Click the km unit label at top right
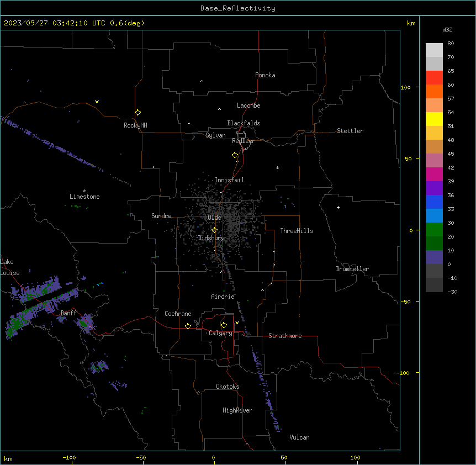The width and height of the screenshot is (476, 465). (411, 23)
